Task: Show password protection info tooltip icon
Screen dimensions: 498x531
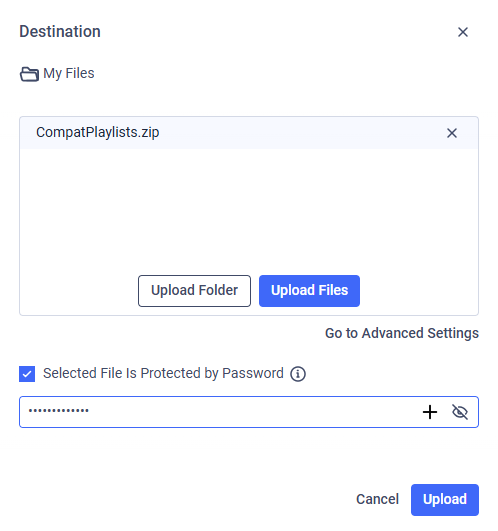Action: coord(298,374)
